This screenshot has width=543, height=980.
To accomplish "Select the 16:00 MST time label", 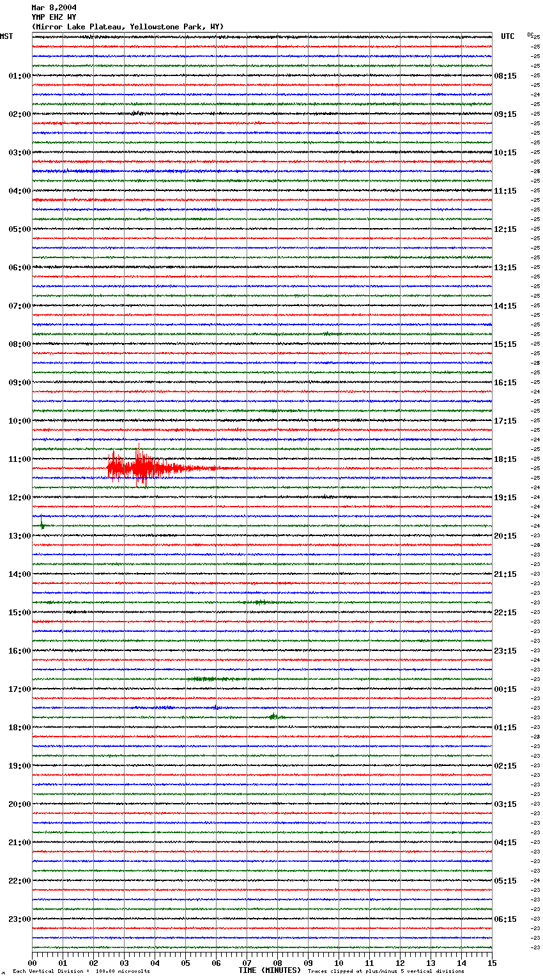I will tap(20, 651).
